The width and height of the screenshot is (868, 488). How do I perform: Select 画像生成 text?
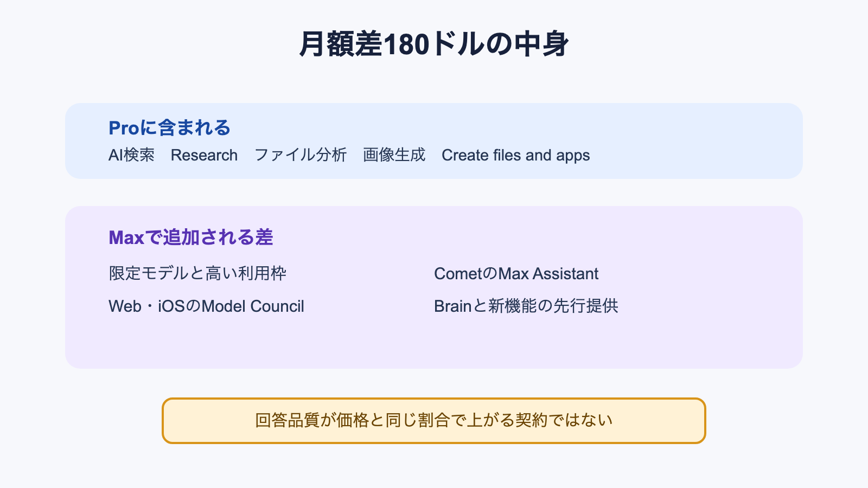click(394, 155)
